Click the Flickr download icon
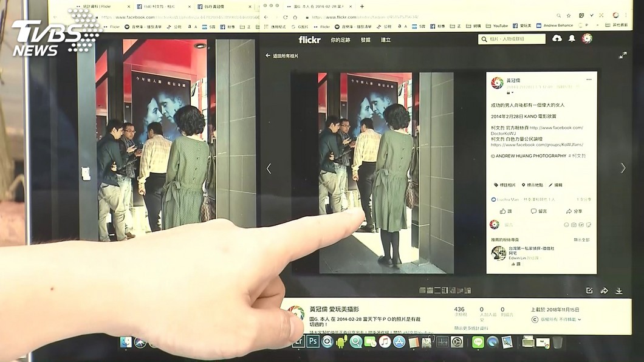This screenshot has width=644, height=362. coord(619,291)
